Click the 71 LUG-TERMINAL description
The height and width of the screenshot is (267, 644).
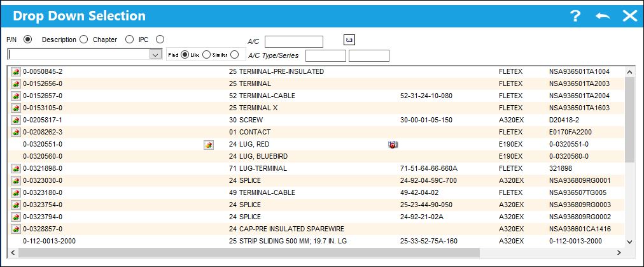click(258, 169)
